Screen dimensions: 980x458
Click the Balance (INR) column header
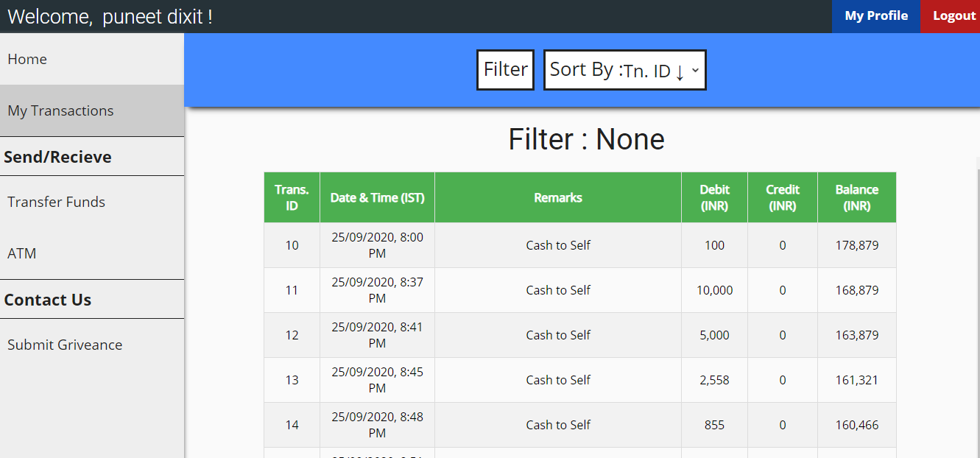click(x=856, y=197)
